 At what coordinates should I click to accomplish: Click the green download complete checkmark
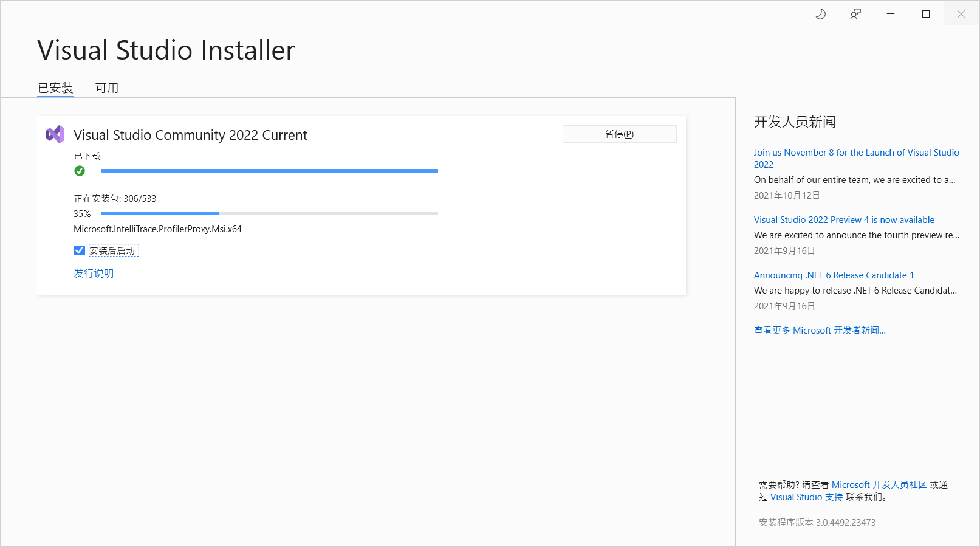[x=80, y=171]
